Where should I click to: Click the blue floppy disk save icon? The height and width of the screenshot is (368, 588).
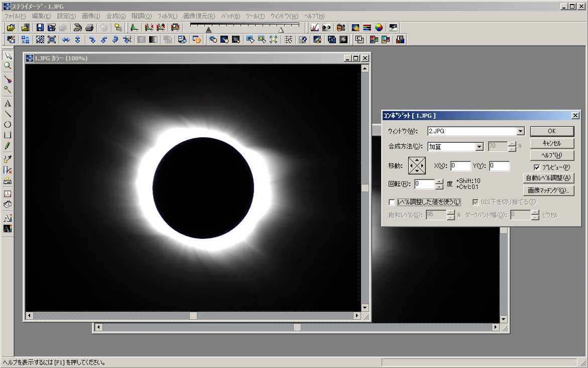pos(40,28)
